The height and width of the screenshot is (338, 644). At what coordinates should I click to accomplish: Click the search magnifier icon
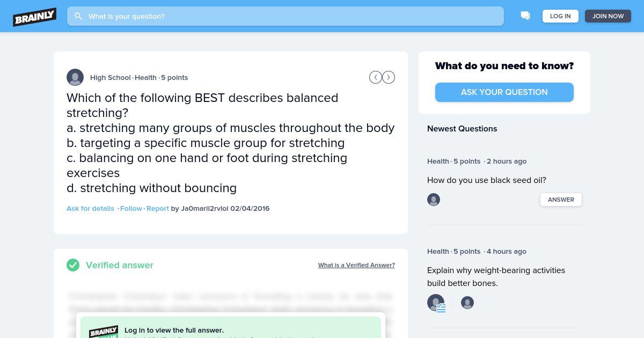pos(78,16)
